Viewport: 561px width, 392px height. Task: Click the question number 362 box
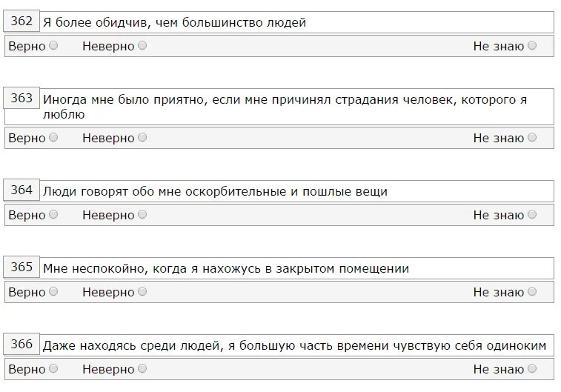21,21
